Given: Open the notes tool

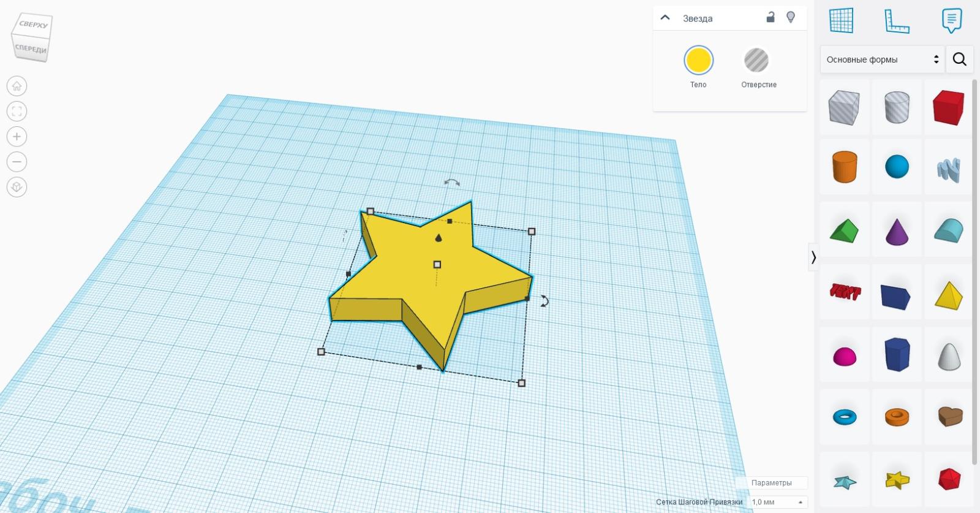Looking at the screenshot, I should point(951,21).
